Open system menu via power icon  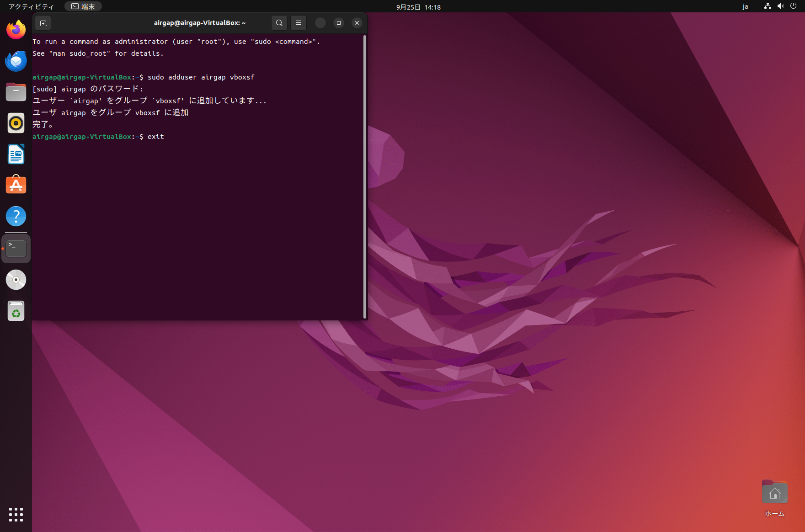pos(793,6)
